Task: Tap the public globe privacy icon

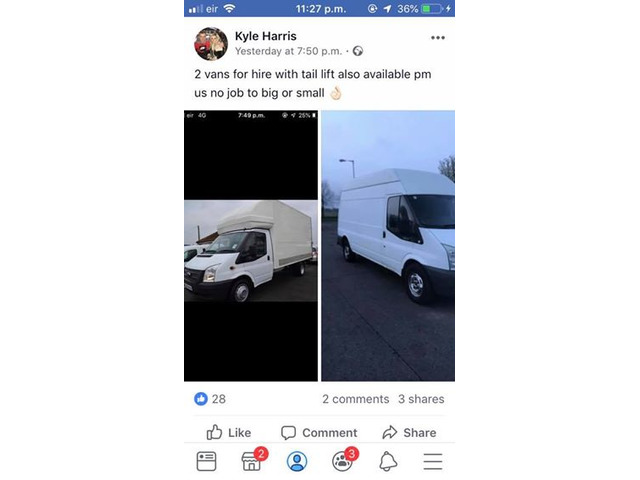Action: coord(358,51)
